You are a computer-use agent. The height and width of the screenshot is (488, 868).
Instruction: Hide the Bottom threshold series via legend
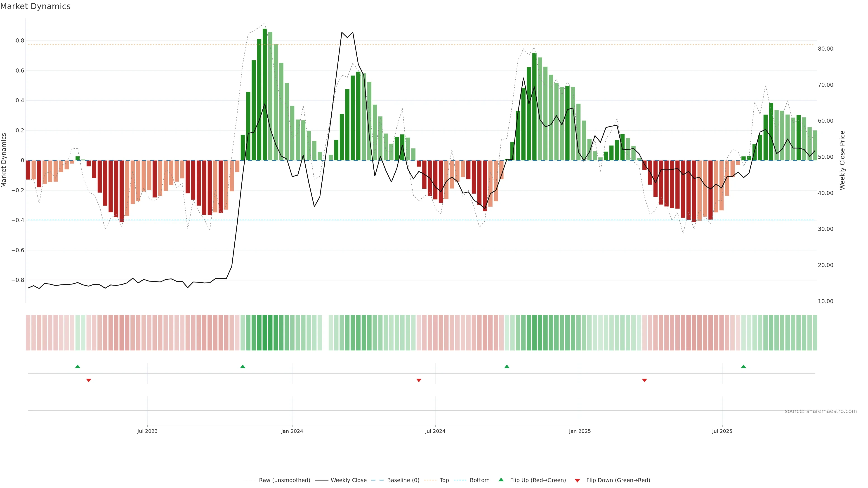pos(479,480)
